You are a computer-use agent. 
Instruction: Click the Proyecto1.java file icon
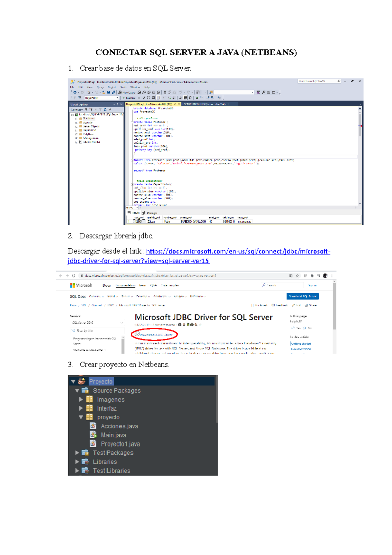[x=93, y=444]
